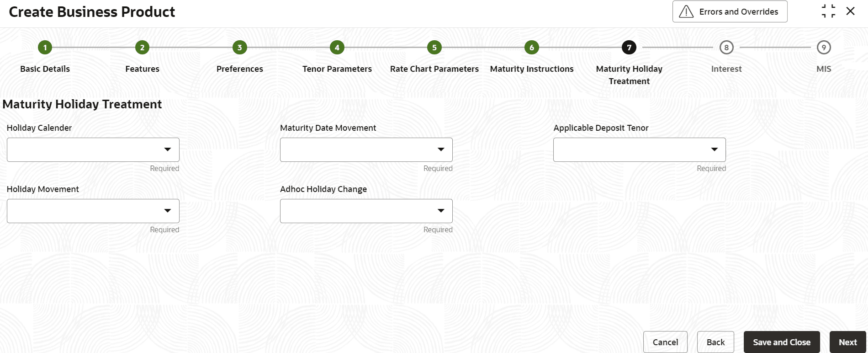This screenshot has width=868, height=353.
Task: Open the Holiday Calender dropdown
Action: coord(93,150)
